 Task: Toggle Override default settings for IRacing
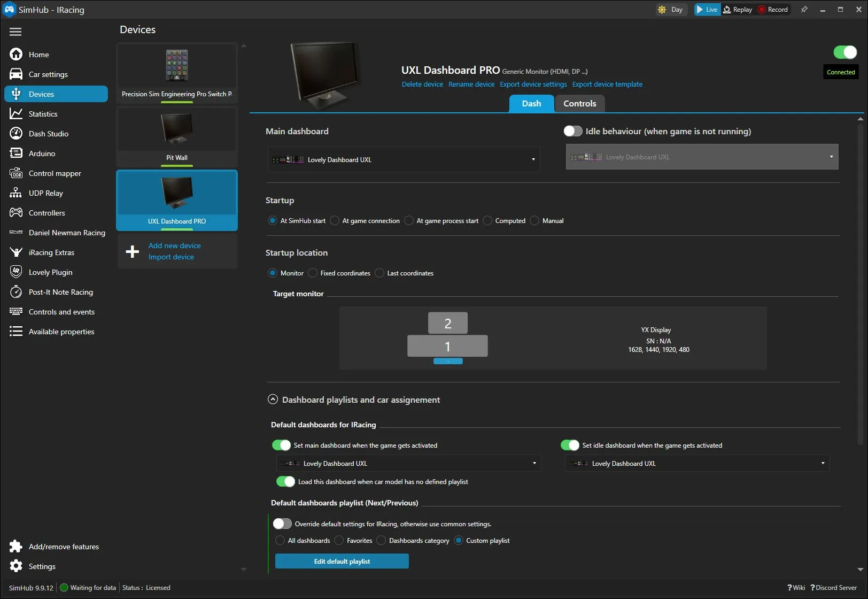282,524
